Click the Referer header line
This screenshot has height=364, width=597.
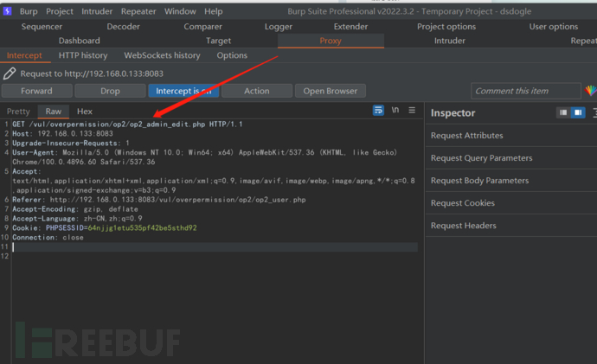(159, 200)
